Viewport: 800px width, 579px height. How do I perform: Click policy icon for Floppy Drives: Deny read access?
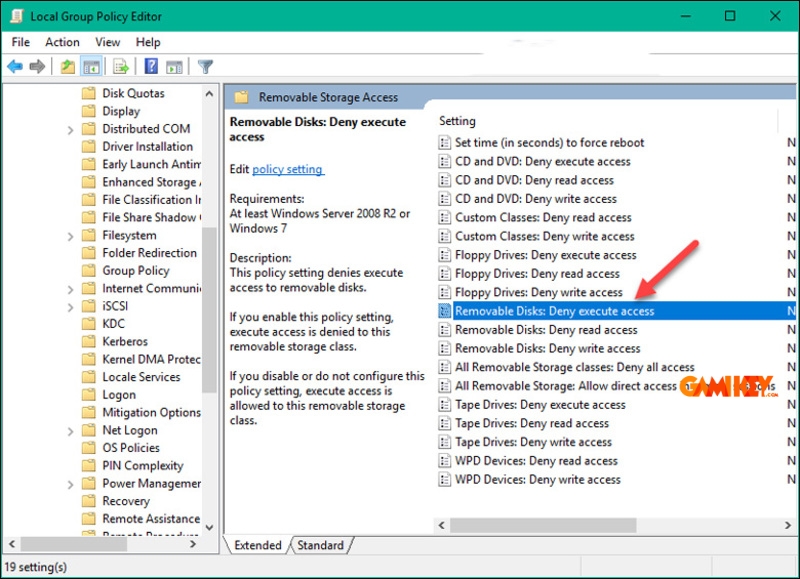pyautogui.click(x=445, y=273)
